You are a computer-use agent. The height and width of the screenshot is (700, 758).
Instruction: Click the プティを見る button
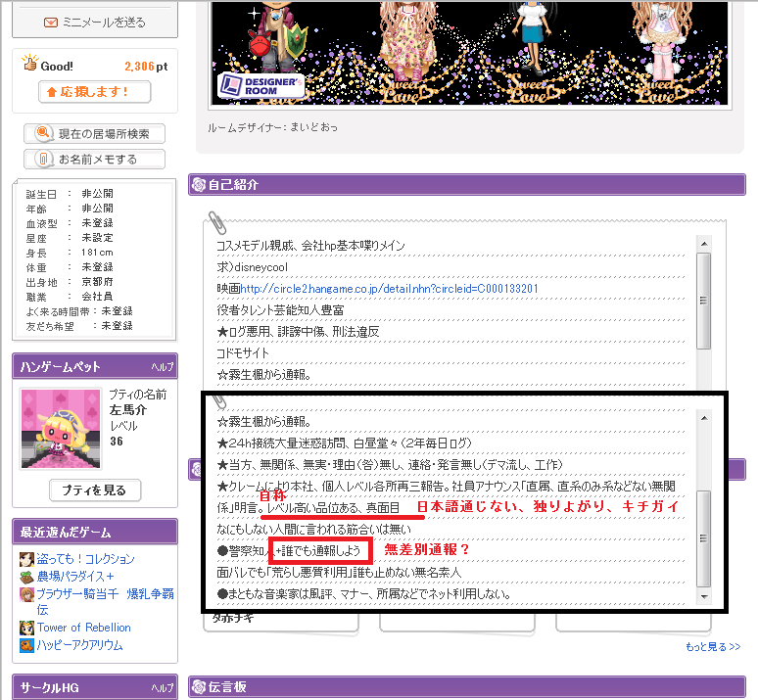click(x=95, y=490)
